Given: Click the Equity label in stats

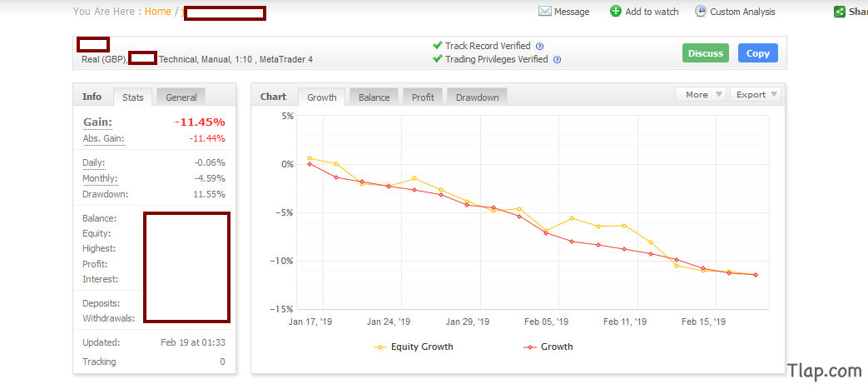Looking at the screenshot, I should 97,234.
